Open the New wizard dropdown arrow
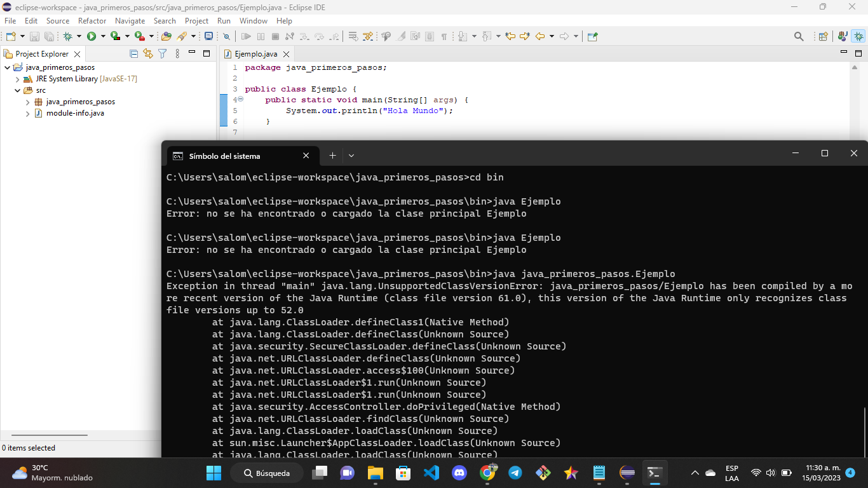The width and height of the screenshot is (868, 488). [22, 36]
